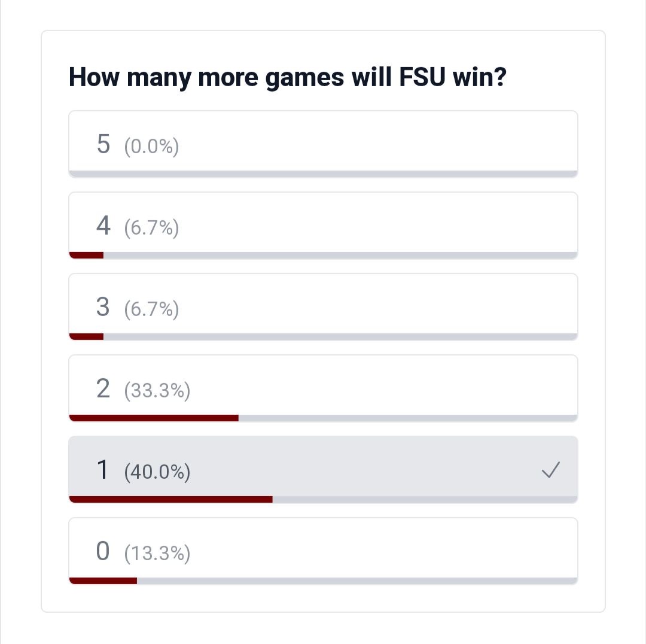
Task: Click the 6.7% label beside option 3
Action: point(151,309)
